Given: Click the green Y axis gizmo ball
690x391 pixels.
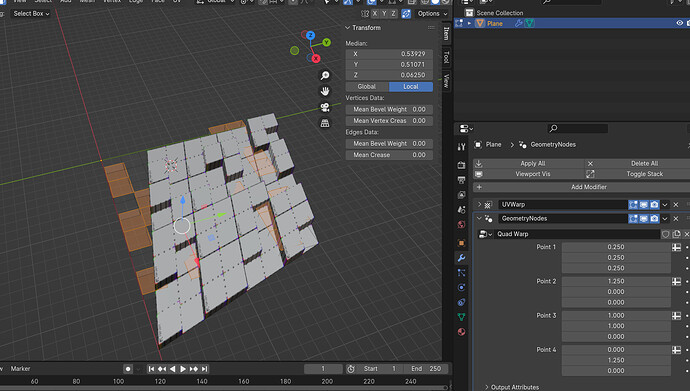Looking at the screenshot, I should click(x=327, y=42).
